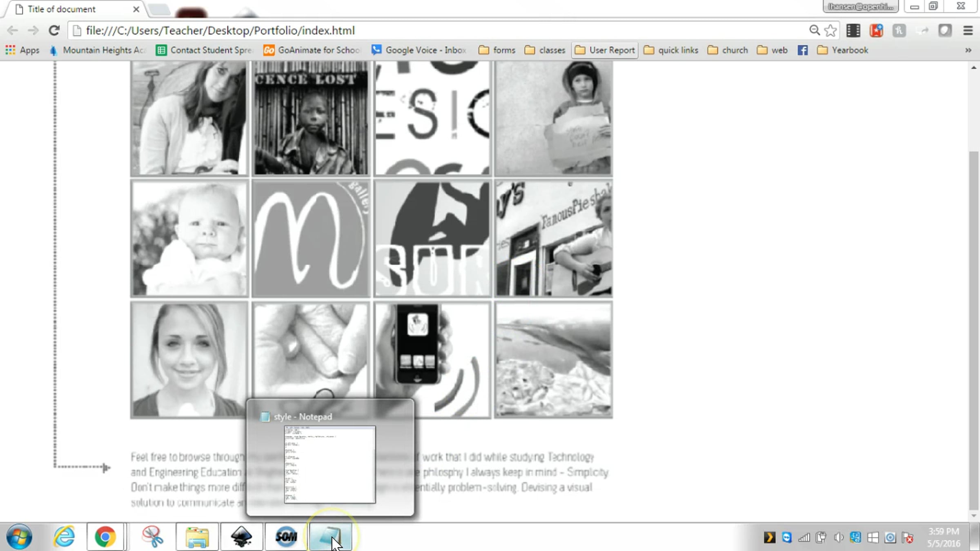This screenshot has width=980, height=551.
Task: Click the volume speaker tray icon
Action: 838,538
